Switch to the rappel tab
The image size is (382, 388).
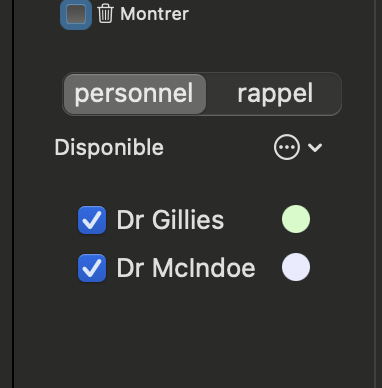[275, 94]
